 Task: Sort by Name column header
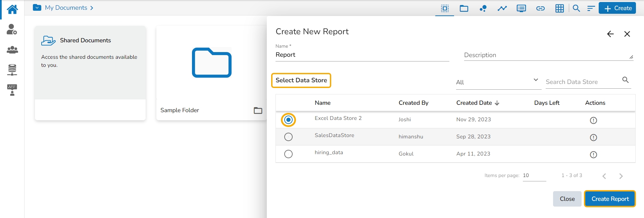coord(323,103)
